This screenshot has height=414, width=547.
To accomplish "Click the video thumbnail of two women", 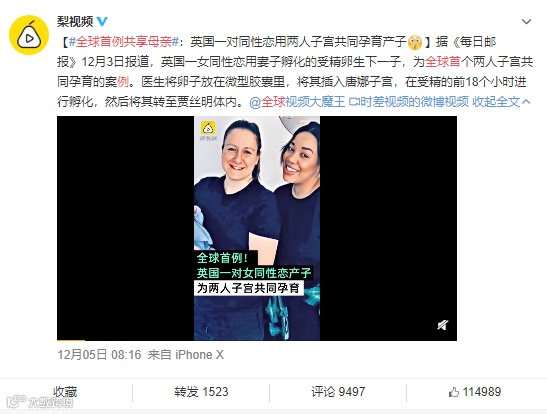I will (257, 228).
